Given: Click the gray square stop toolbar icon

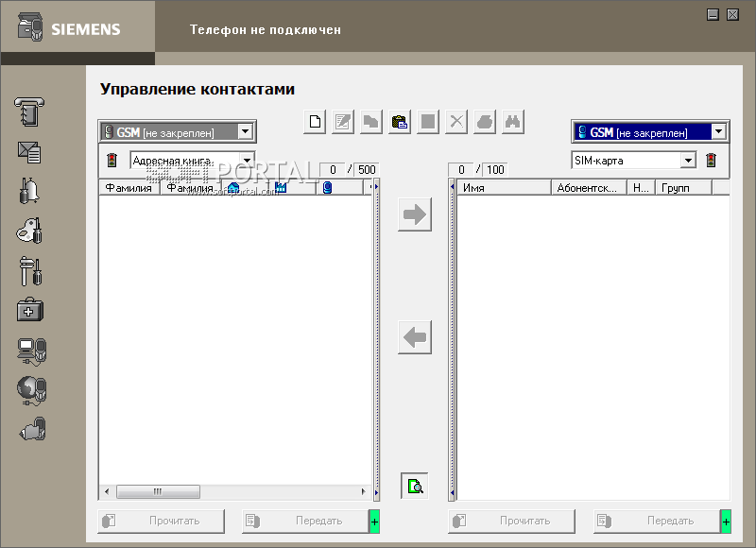Looking at the screenshot, I should 428,122.
